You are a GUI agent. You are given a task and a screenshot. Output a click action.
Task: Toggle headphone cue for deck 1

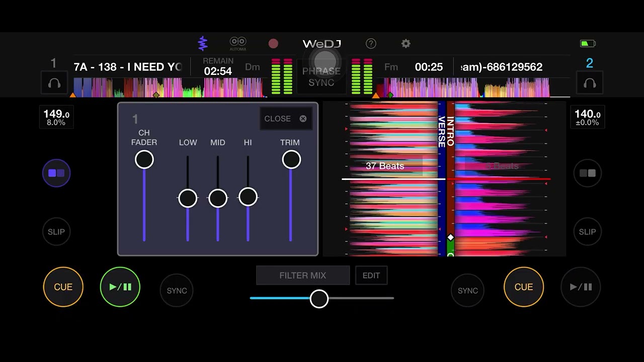click(x=54, y=83)
